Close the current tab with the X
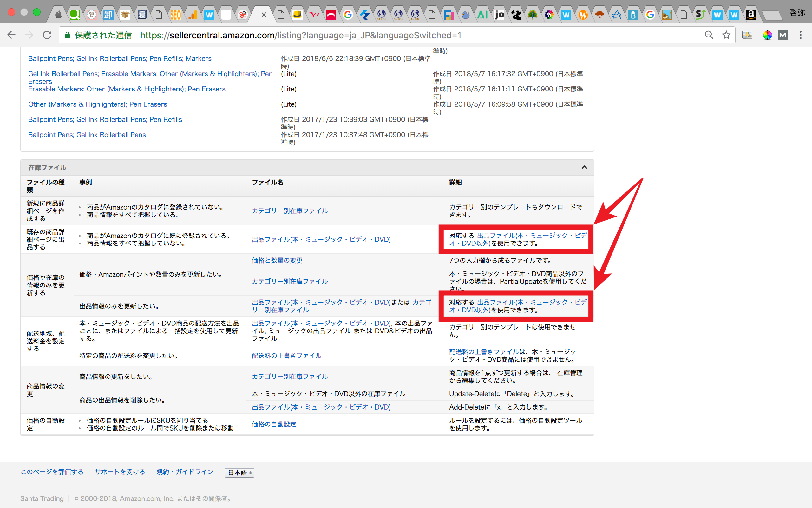 point(264,15)
